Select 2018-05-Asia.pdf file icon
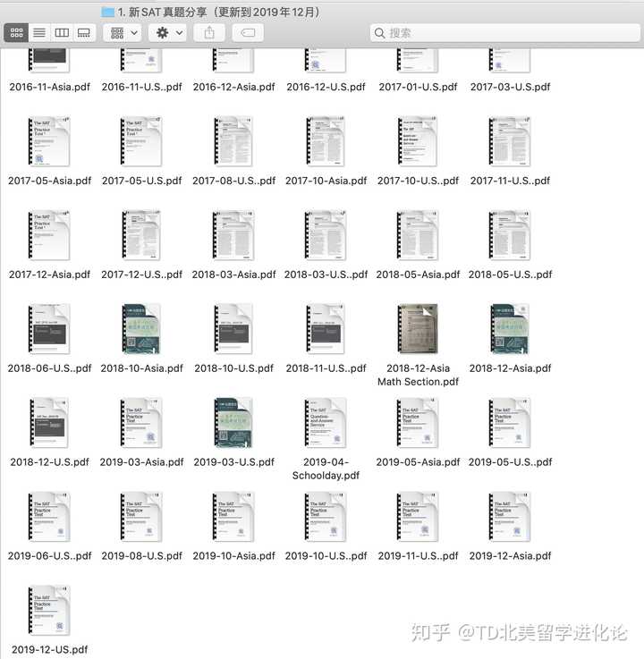 pos(418,235)
